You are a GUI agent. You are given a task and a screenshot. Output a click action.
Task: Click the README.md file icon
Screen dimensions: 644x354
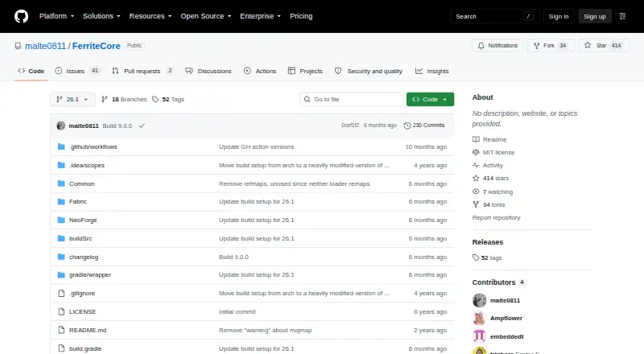point(61,330)
